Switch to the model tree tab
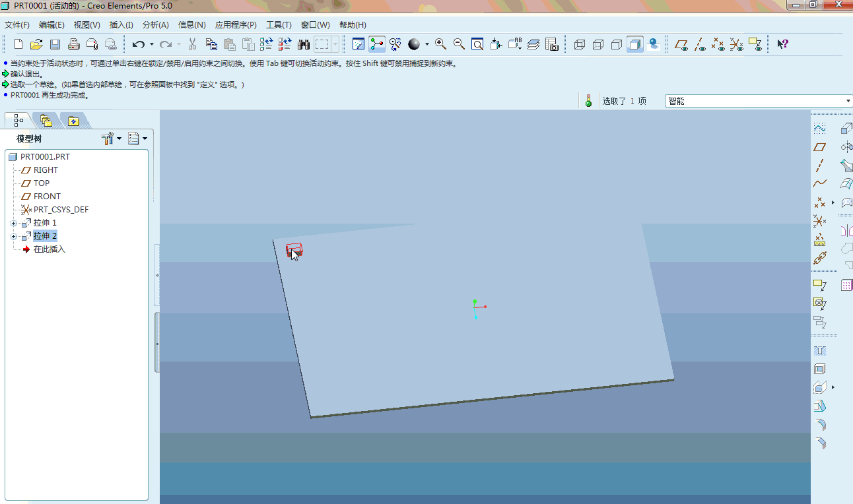Screen dimensions: 853x504 coord(18,121)
